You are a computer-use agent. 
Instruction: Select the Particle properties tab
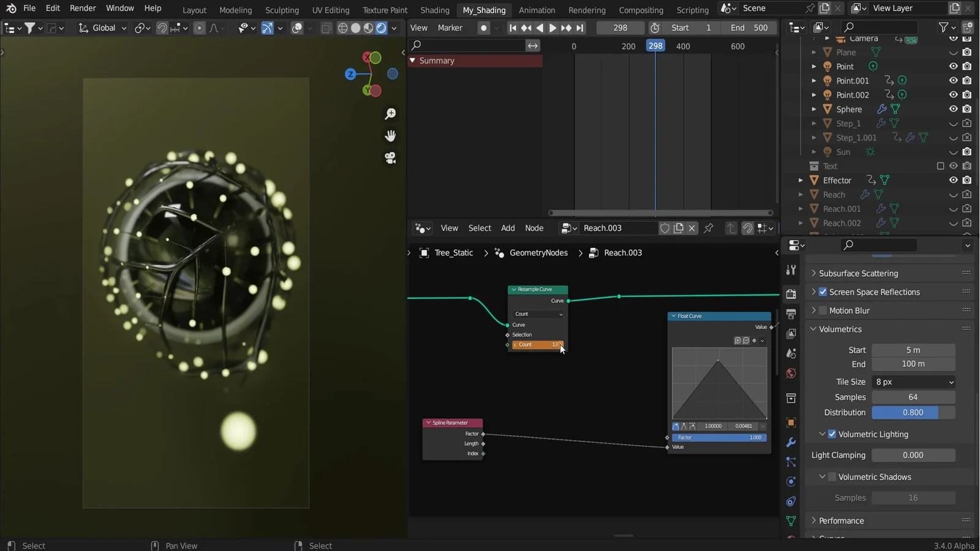tap(791, 460)
